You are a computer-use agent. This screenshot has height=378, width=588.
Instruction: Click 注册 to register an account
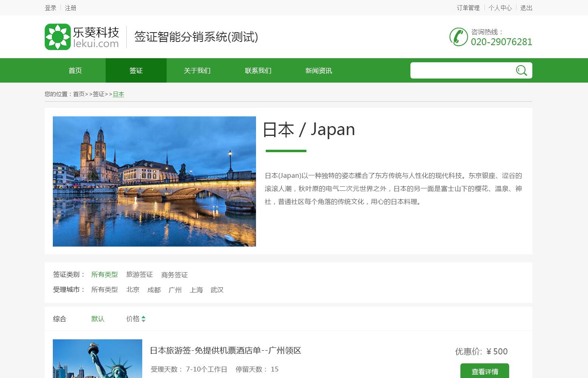coord(70,7)
